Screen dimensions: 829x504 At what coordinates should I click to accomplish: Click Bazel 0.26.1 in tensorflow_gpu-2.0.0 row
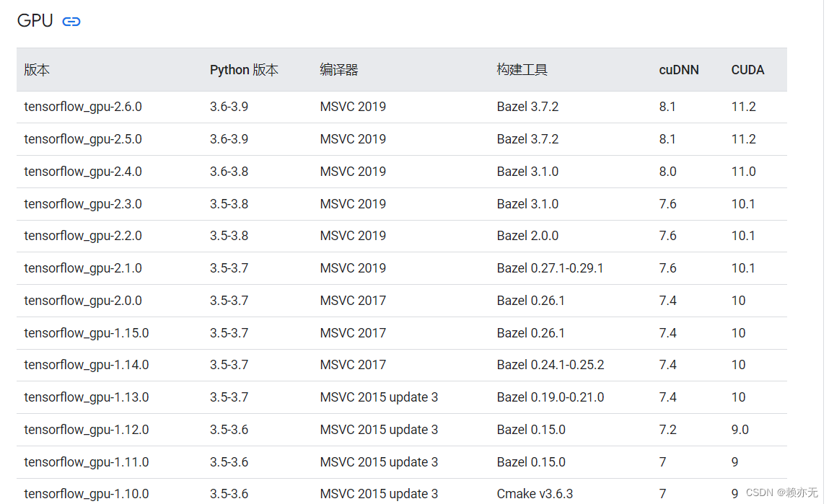531,301
